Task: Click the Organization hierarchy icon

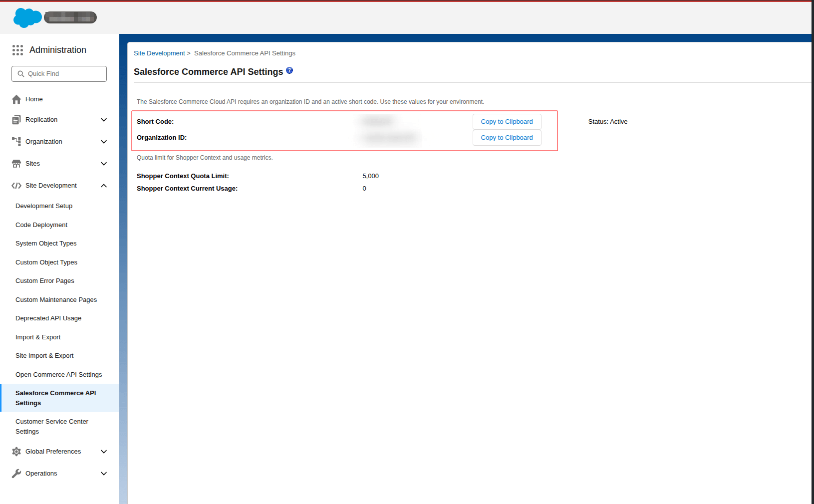Action: [16, 141]
